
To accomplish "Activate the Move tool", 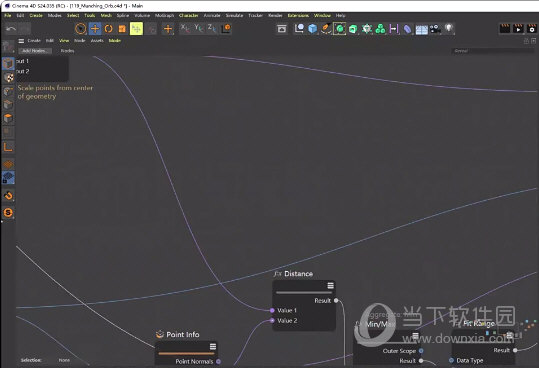I will (95, 29).
